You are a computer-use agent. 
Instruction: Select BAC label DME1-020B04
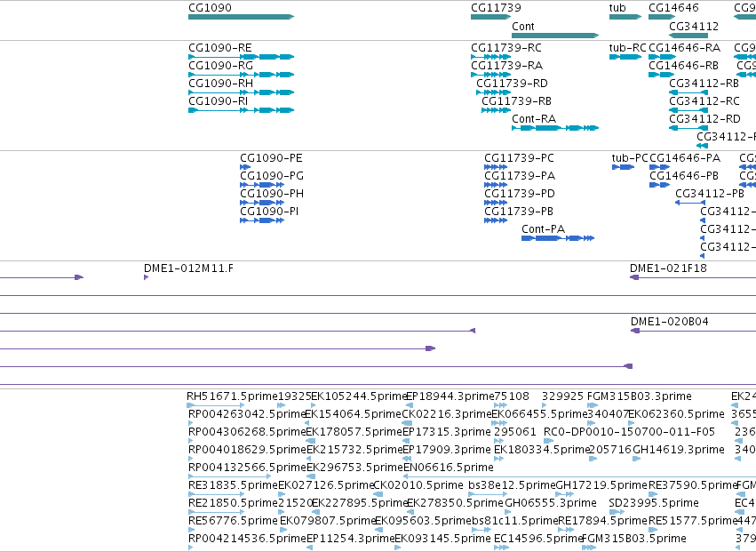[x=670, y=322]
